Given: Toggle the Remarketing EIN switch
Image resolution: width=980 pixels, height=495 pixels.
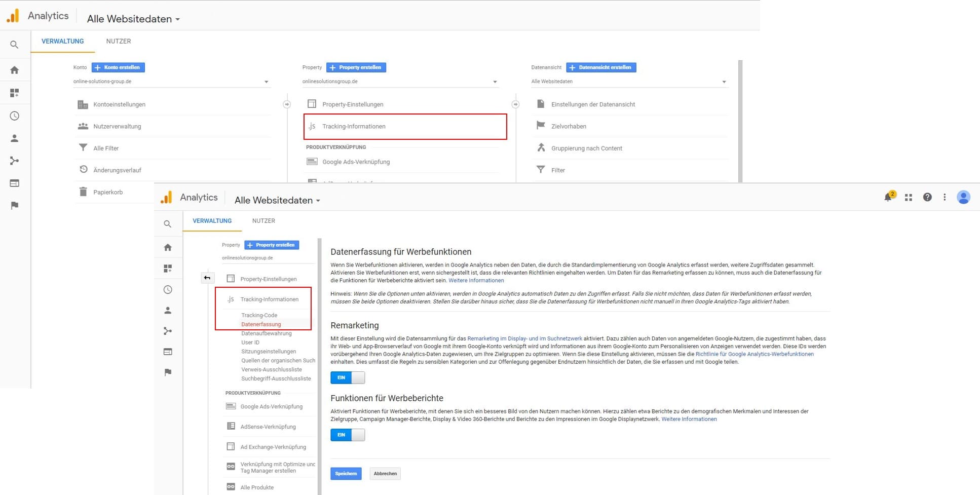Looking at the screenshot, I should pyautogui.click(x=348, y=377).
